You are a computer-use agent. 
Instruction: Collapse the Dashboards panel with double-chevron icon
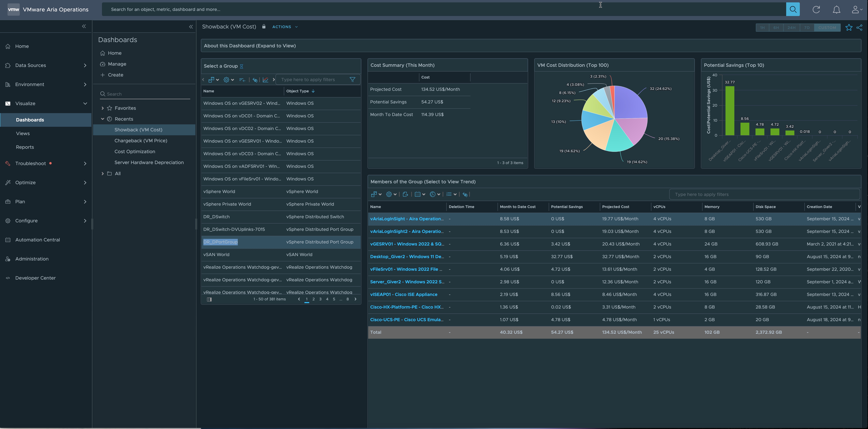pyautogui.click(x=191, y=27)
